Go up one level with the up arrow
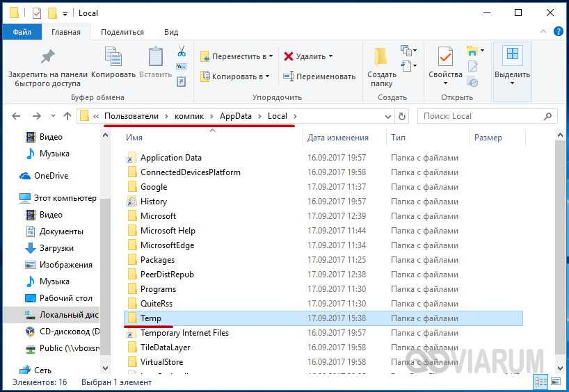 (67, 116)
